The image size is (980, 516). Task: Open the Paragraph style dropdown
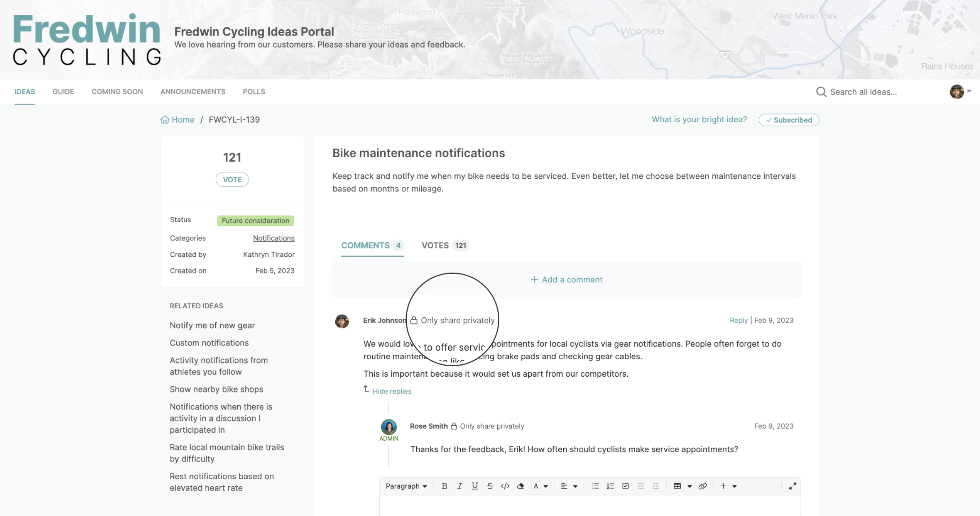coord(406,486)
